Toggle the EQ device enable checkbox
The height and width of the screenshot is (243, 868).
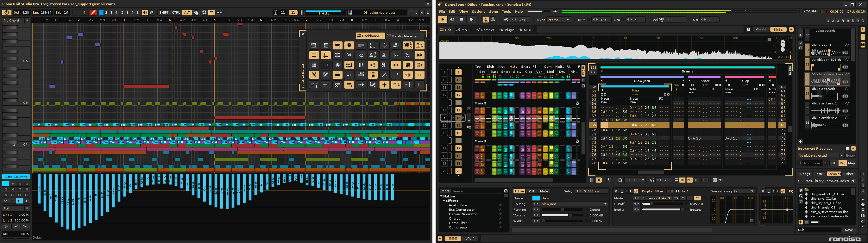[783, 191]
